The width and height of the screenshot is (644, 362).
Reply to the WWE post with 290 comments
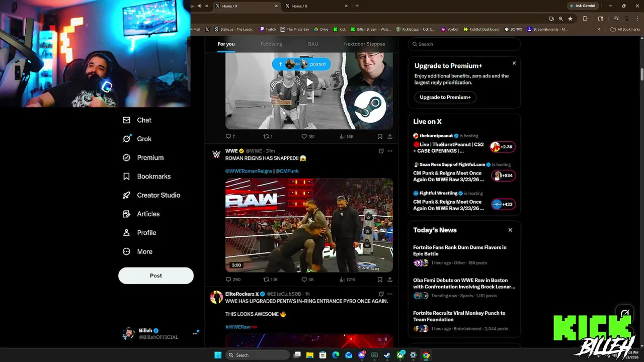point(233,280)
